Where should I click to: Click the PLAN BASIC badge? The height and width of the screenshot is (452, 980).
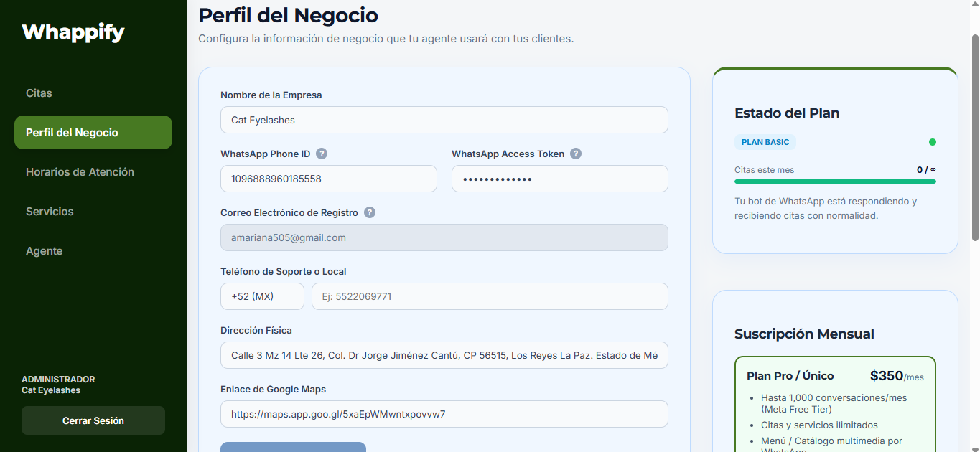point(765,142)
